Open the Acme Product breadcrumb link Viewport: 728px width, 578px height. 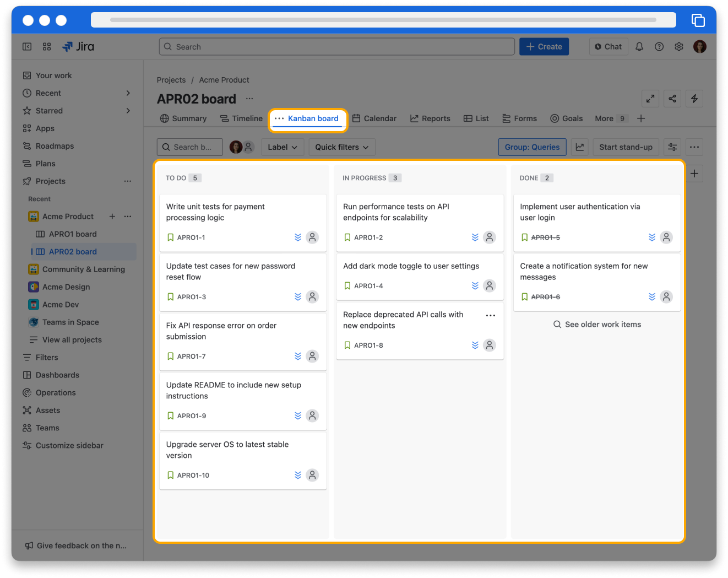pos(224,80)
